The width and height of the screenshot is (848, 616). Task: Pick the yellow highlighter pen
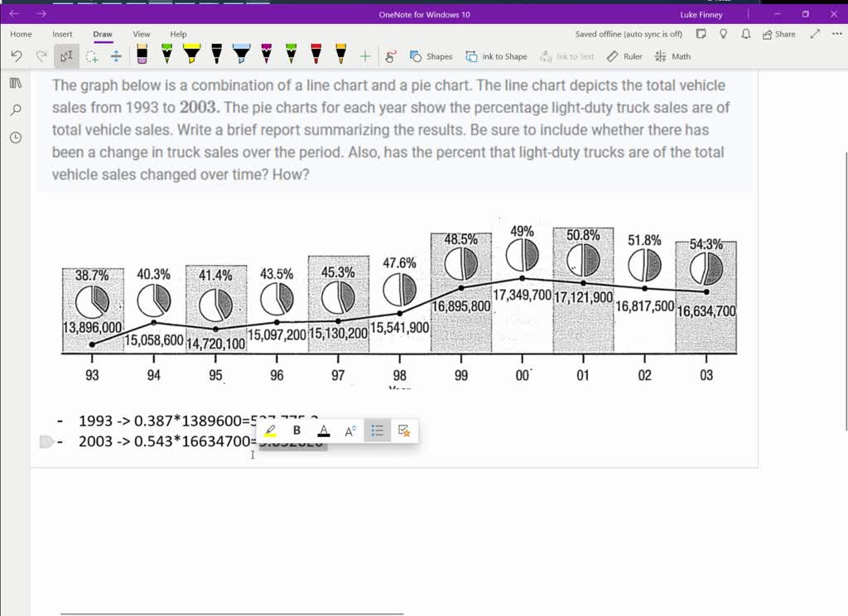191,56
